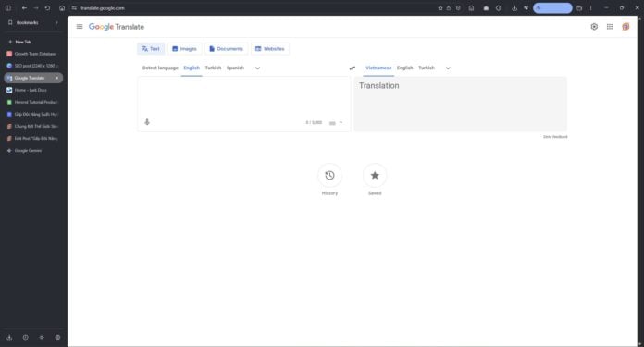Viewport: 644px width, 347px height.
Task: Choose Detect language as source
Action: click(x=160, y=68)
